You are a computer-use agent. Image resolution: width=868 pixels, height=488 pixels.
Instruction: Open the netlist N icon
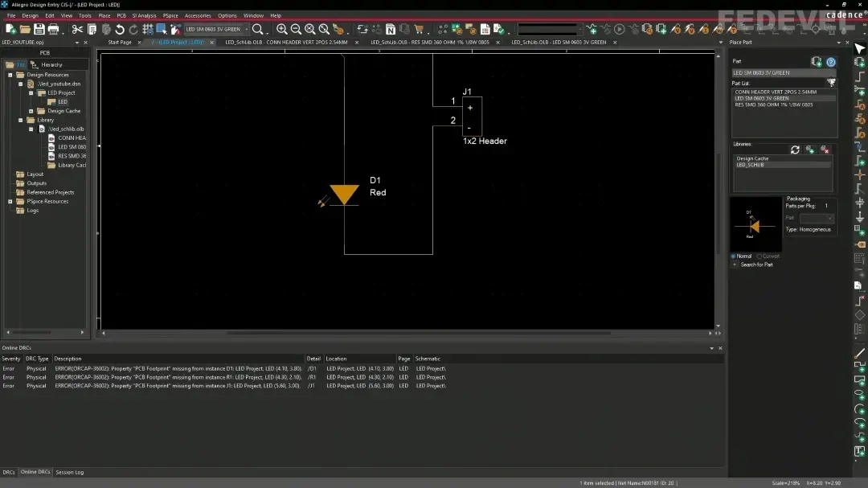click(391, 29)
